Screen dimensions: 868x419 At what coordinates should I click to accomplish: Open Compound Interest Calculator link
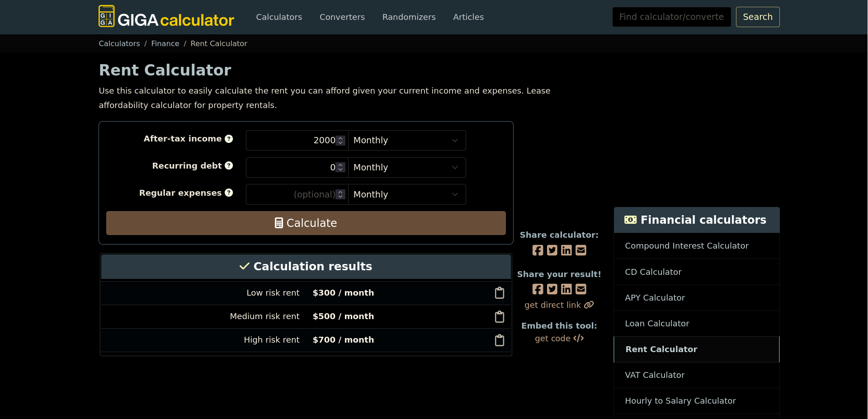tap(697, 246)
